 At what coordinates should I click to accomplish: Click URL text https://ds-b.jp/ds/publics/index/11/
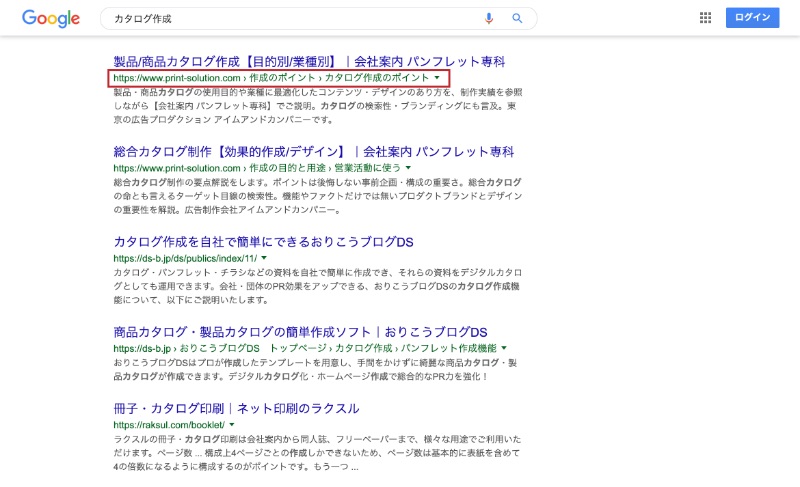click(185, 259)
